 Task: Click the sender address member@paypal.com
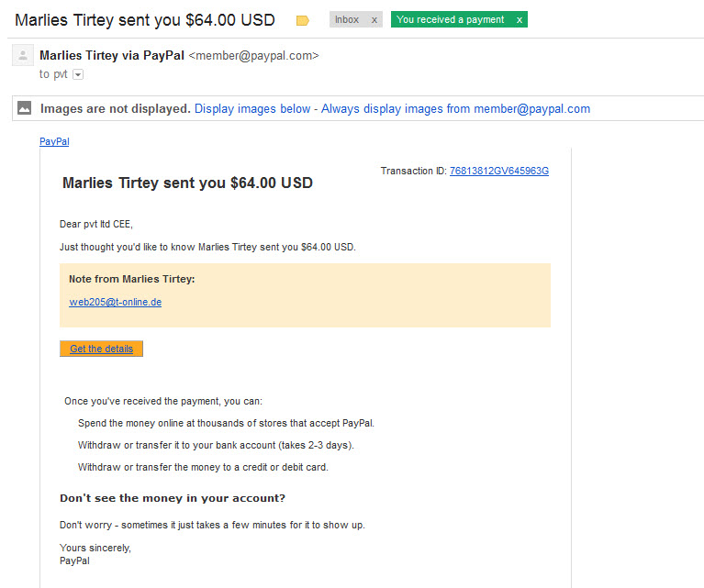point(253,56)
